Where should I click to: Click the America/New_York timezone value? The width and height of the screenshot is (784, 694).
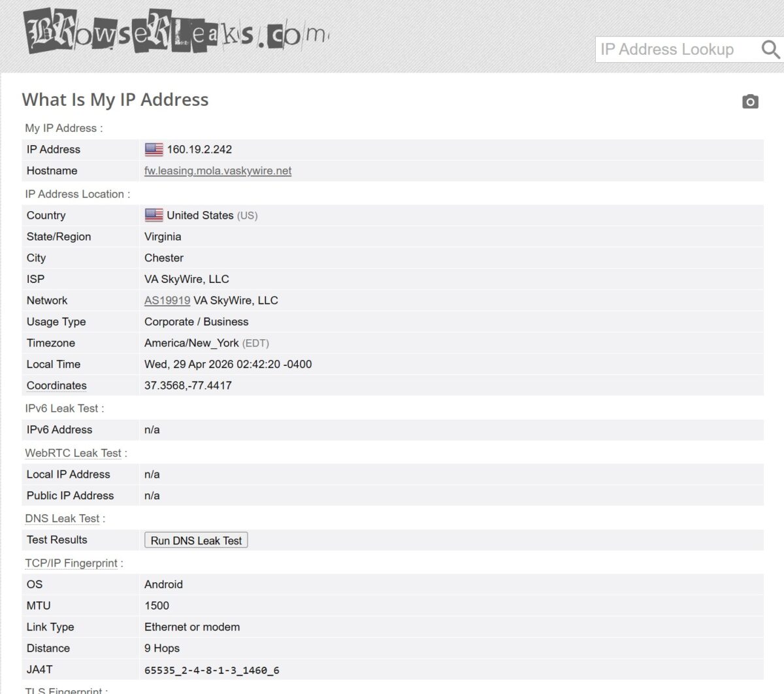[x=191, y=343]
